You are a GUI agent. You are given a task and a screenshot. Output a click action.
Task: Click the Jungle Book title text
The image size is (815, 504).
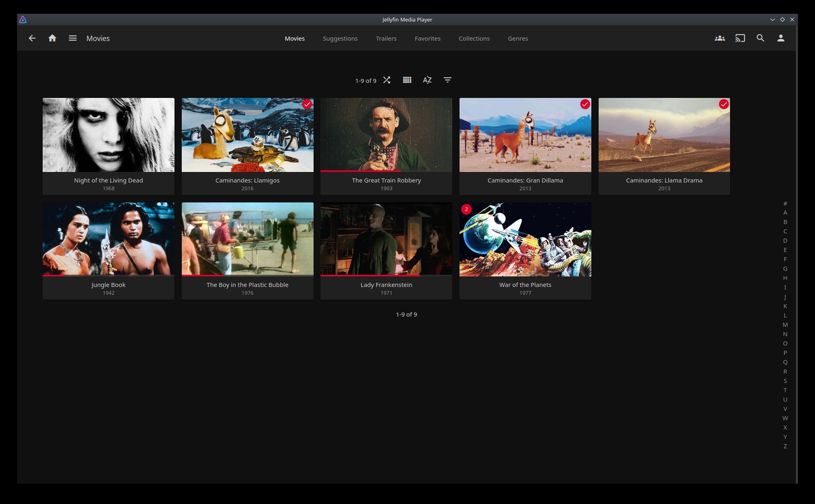109,285
